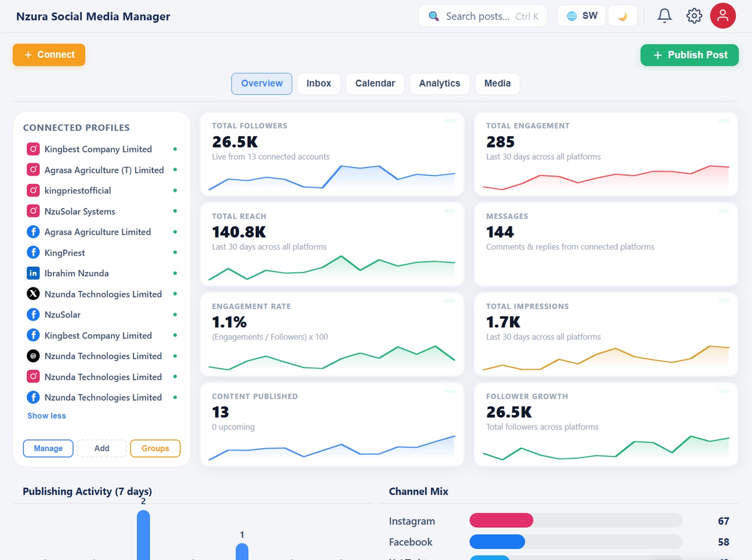Switch to the Inbox tab
This screenshot has width=752, height=560.
coord(319,83)
